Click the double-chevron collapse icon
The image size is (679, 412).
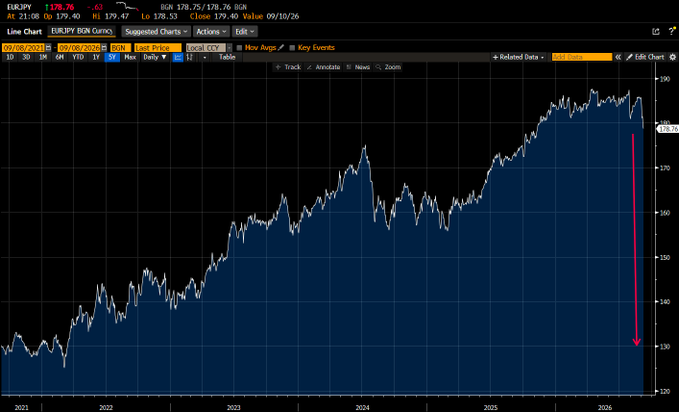tap(618, 57)
